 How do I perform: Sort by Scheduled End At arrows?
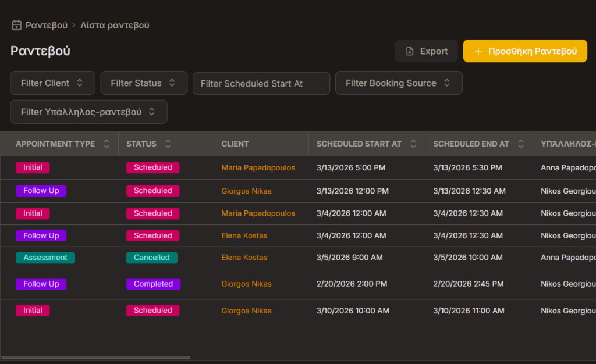tap(521, 144)
